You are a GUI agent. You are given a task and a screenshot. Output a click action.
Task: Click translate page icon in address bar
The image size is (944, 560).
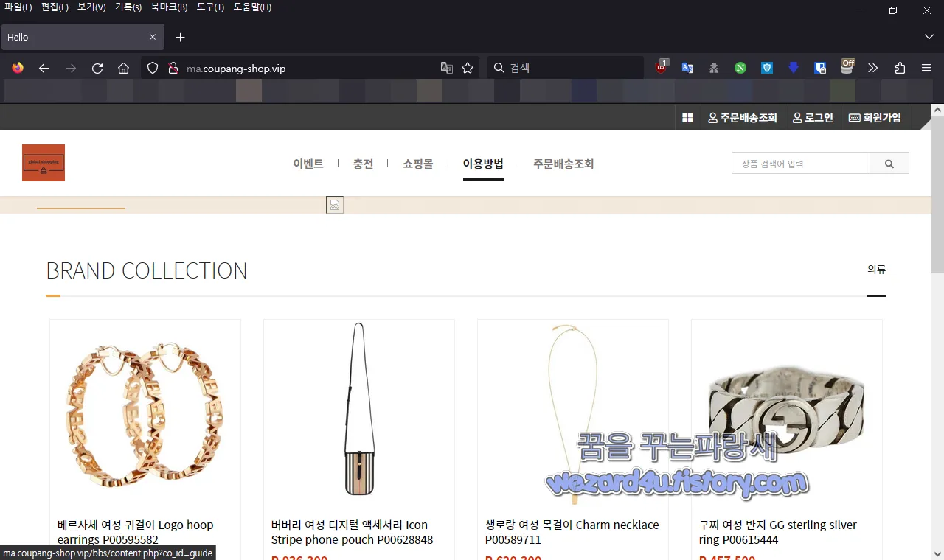447,68
